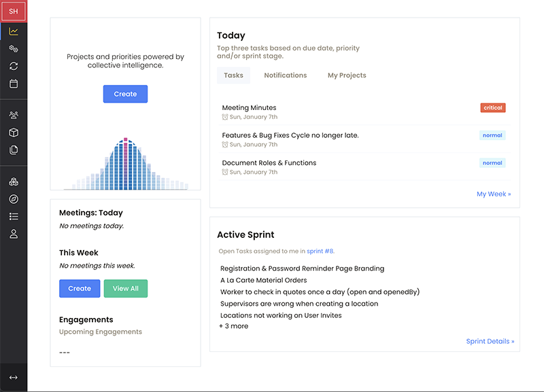Open the My Week link
The height and width of the screenshot is (392, 544).
(493, 194)
